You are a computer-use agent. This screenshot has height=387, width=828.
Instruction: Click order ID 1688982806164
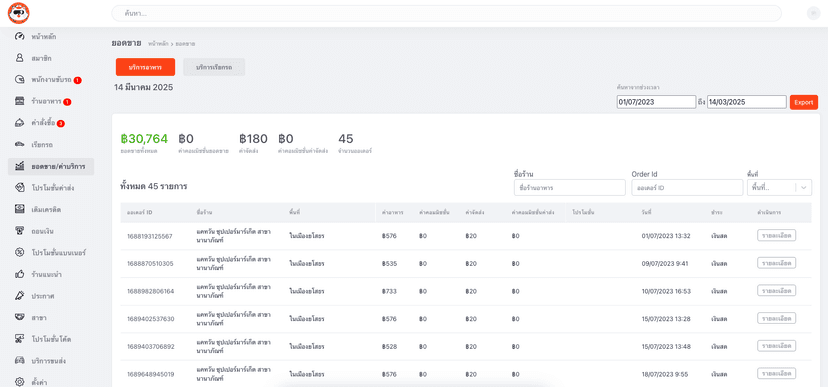(150, 291)
